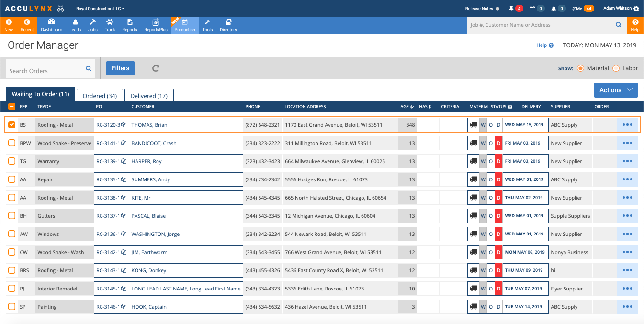Viewport: 644px width, 324px height.
Task: Uncheck the THOMAS, Brian order checkbox
Action: pyautogui.click(x=12, y=125)
